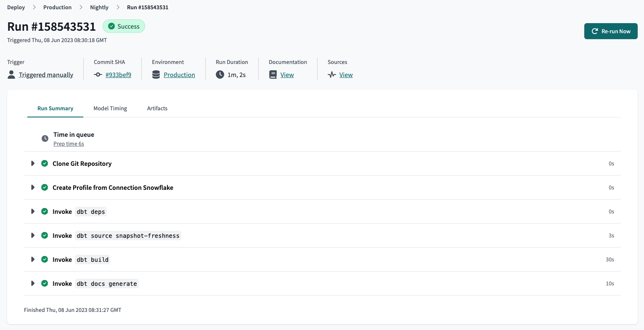Click the Run Duration clock icon
This screenshot has width=644, height=330.
pos(220,75)
